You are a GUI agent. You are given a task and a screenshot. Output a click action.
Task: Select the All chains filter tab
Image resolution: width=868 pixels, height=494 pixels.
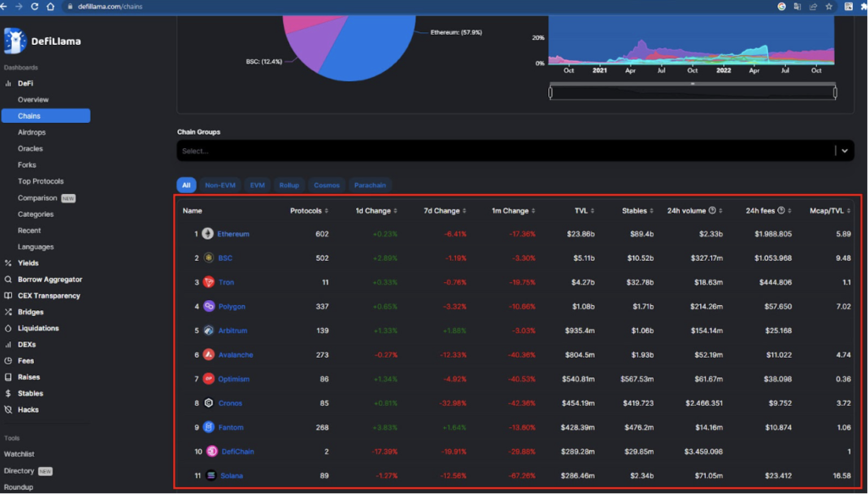186,186
